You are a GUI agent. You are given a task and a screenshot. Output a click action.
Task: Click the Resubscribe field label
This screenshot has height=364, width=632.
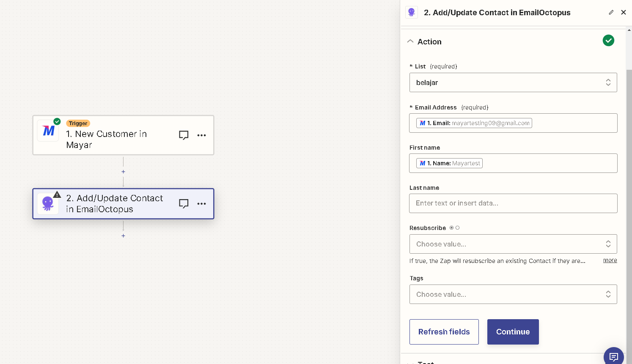pyautogui.click(x=428, y=228)
